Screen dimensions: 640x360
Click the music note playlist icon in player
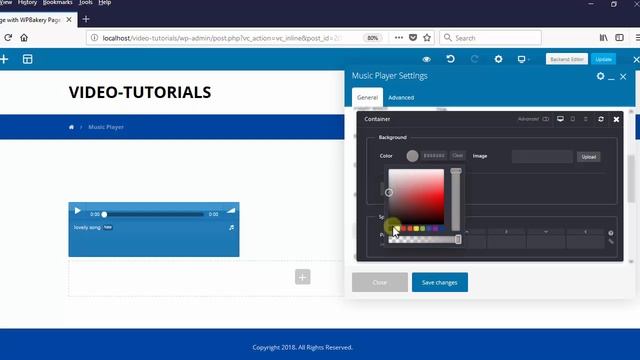pos(231,227)
